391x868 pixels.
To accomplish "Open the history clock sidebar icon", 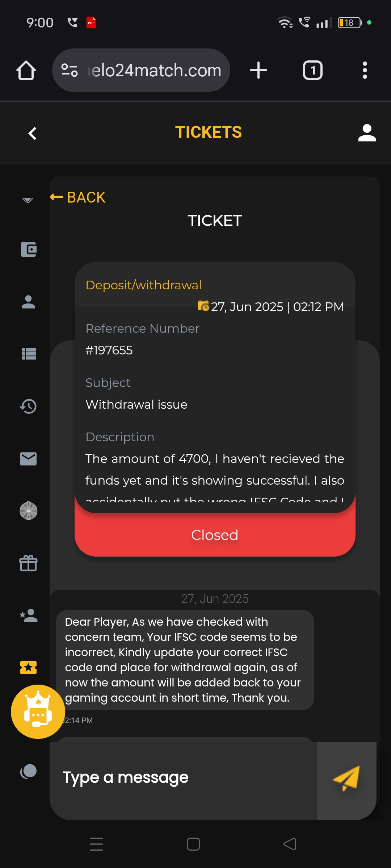I will coord(28,406).
